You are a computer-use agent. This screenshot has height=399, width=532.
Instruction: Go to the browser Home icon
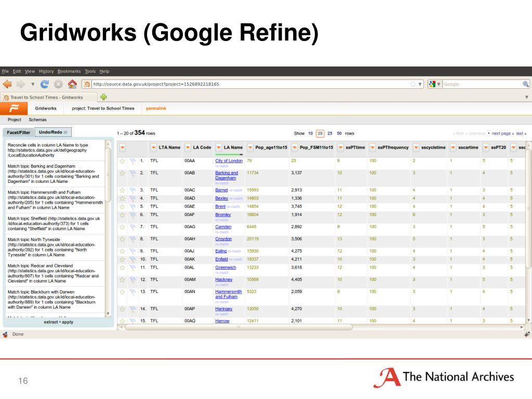[72, 84]
